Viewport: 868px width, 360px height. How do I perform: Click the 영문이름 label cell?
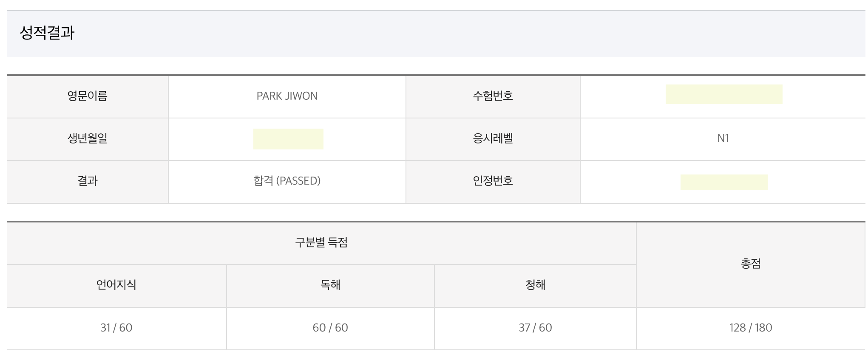click(x=88, y=96)
